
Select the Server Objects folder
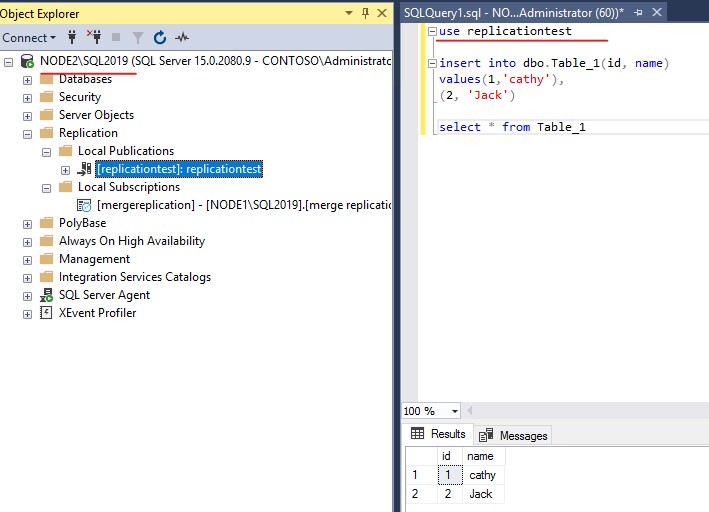pyautogui.click(x=96, y=115)
